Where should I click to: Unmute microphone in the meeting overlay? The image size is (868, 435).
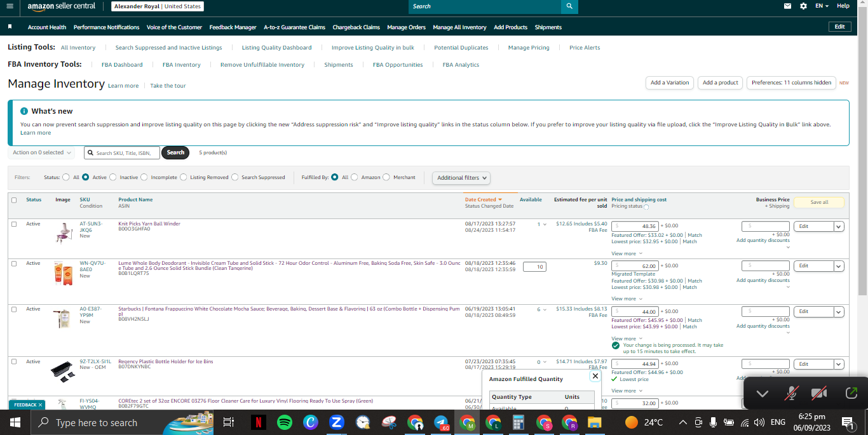(x=791, y=394)
